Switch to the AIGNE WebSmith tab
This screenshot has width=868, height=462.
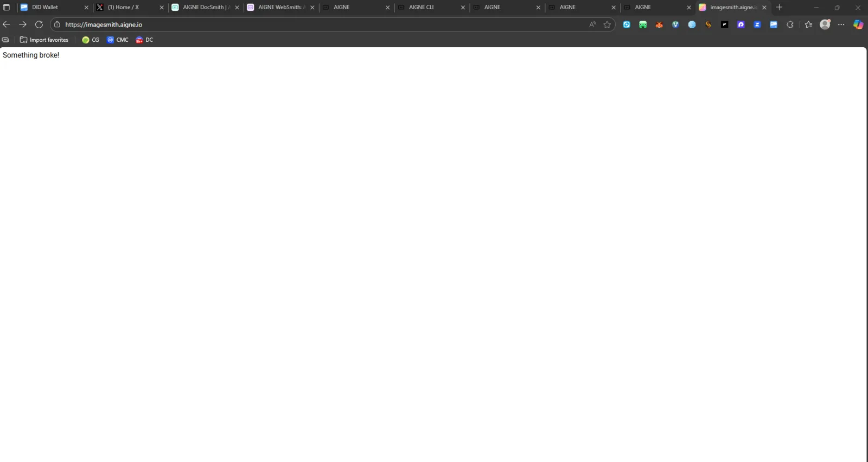click(x=282, y=7)
